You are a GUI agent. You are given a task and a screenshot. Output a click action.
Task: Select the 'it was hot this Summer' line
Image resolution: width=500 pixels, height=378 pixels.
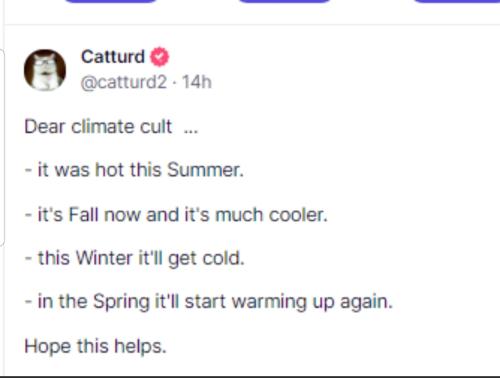click(x=134, y=170)
